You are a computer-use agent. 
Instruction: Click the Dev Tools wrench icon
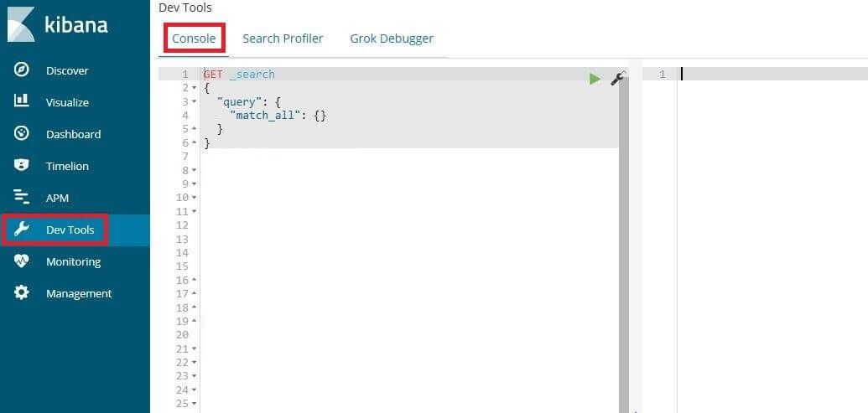pyautogui.click(x=22, y=230)
